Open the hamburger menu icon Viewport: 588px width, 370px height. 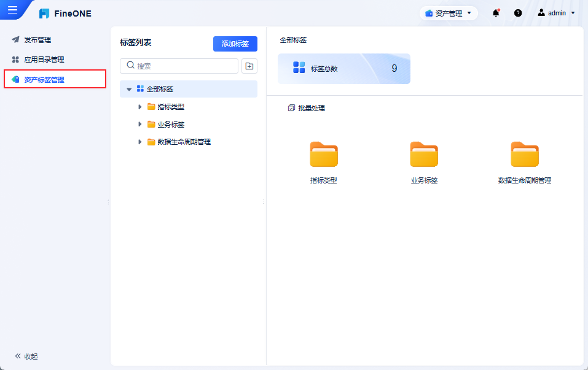coord(12,10)
